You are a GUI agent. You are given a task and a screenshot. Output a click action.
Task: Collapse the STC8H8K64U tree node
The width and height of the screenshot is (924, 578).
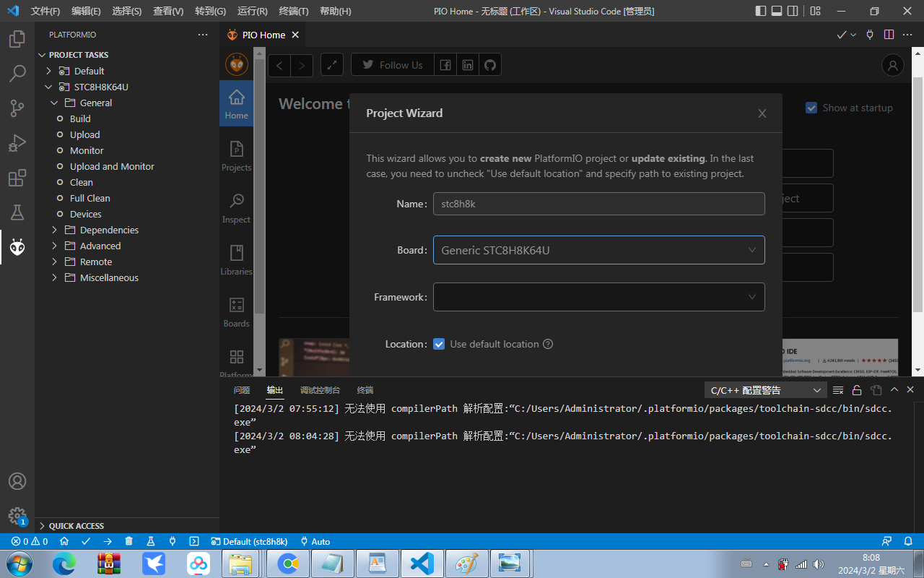pos(48,87)
